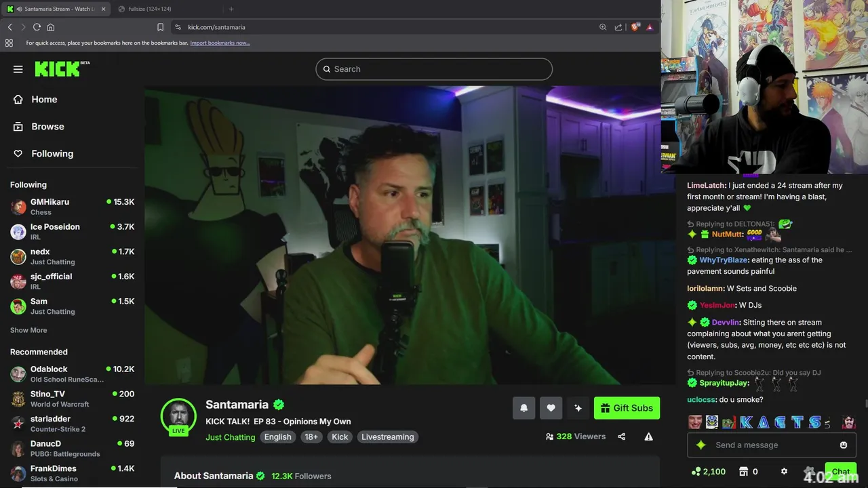Click the Search input field
The height and width of the screenshot is (488, 868).
point(434,69)
